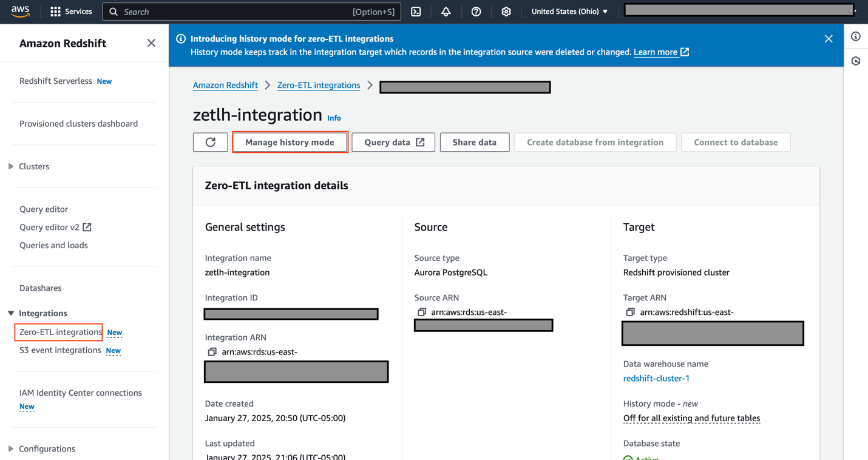868x460 pixels.
Task: Click the Query data button
Action: tap(393, 142)
